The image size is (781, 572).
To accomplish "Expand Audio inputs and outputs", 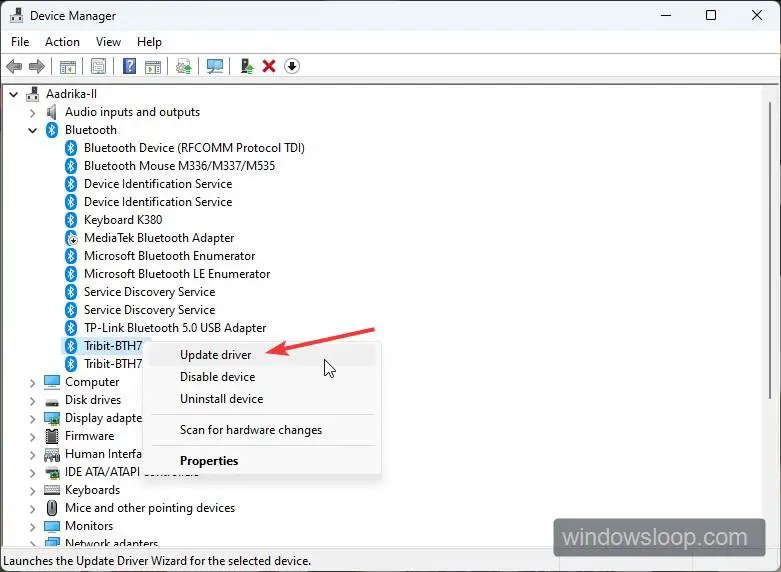I will coord(32,113).
